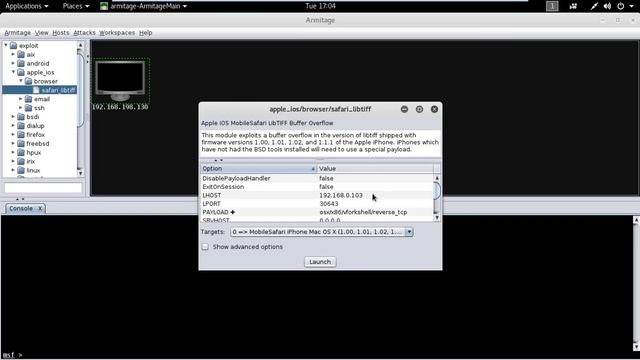Click the ExitOnSession false value
This screenshot has width=640, height=360.
pos(326,187)
